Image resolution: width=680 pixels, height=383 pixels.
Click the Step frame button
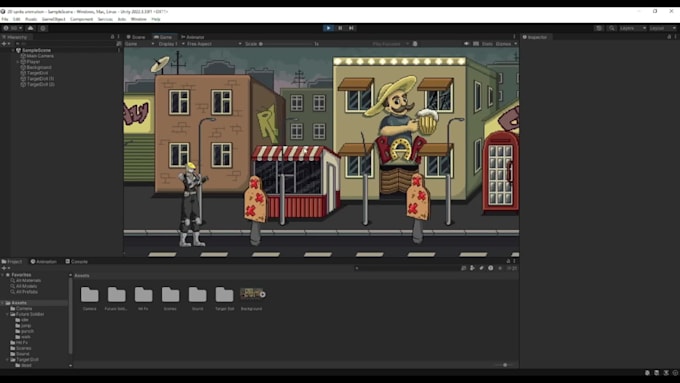coord(351,28)
